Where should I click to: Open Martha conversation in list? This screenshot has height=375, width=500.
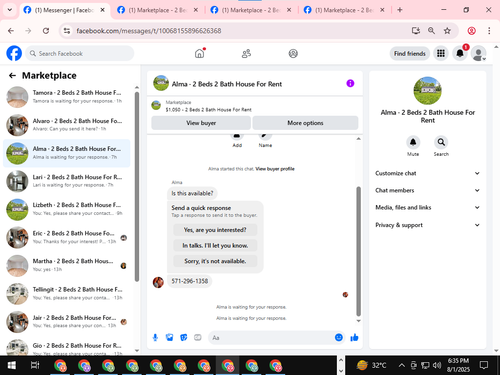point(67,265)
